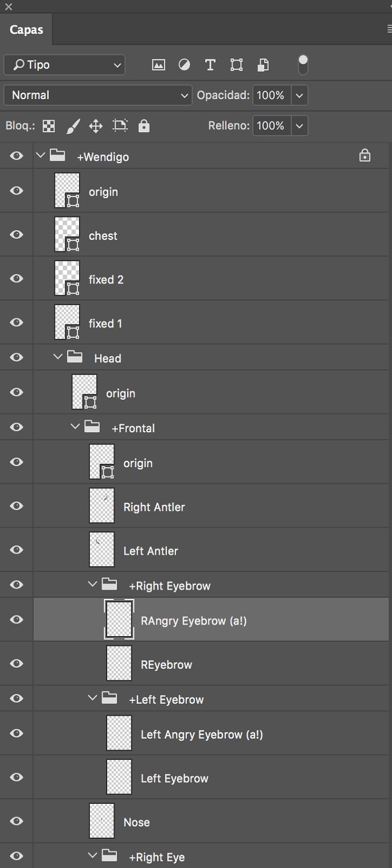This screenshot has width=392, height=868.
Task: Collapse the +Frontal group folder
Action: (75, 427)
